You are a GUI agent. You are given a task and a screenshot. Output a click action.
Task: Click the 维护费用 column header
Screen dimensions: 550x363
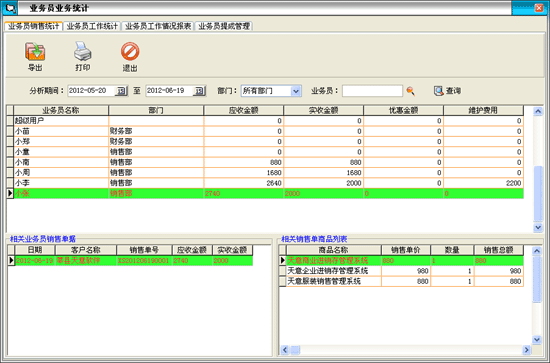coord(483,110)
